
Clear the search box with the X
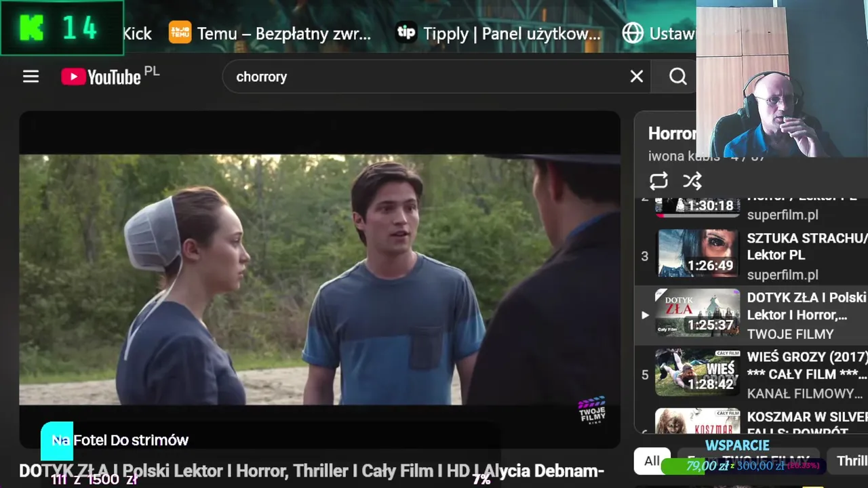pos(636,77)
